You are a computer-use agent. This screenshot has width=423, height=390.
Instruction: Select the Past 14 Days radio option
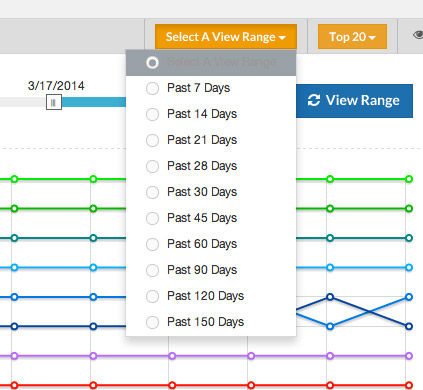click(152, 114)
